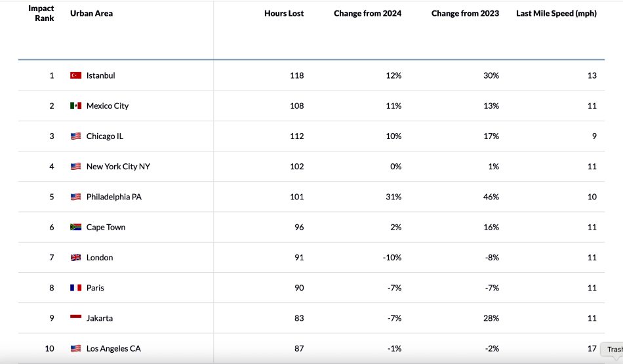The image size is (623, 364).
Task: Click the Change from 2023 header
Action: pyautogui.click(x=465, y=13)
